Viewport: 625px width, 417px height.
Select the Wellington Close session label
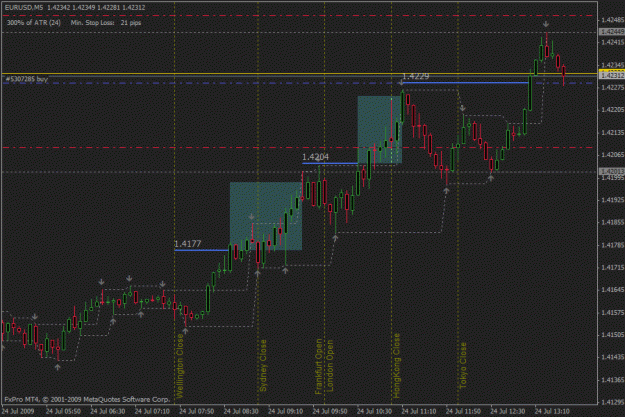(180, 366)
